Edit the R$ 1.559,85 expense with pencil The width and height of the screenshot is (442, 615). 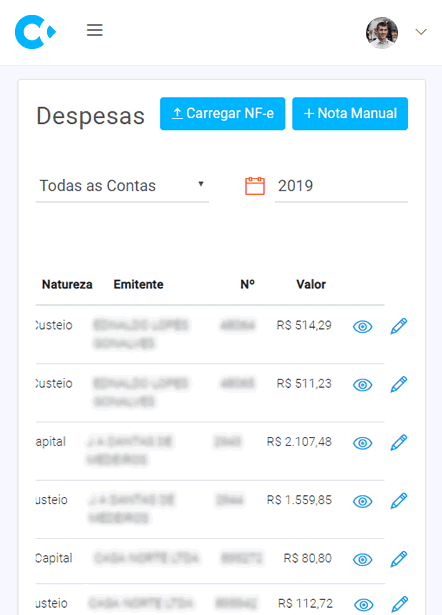(398, 501)
